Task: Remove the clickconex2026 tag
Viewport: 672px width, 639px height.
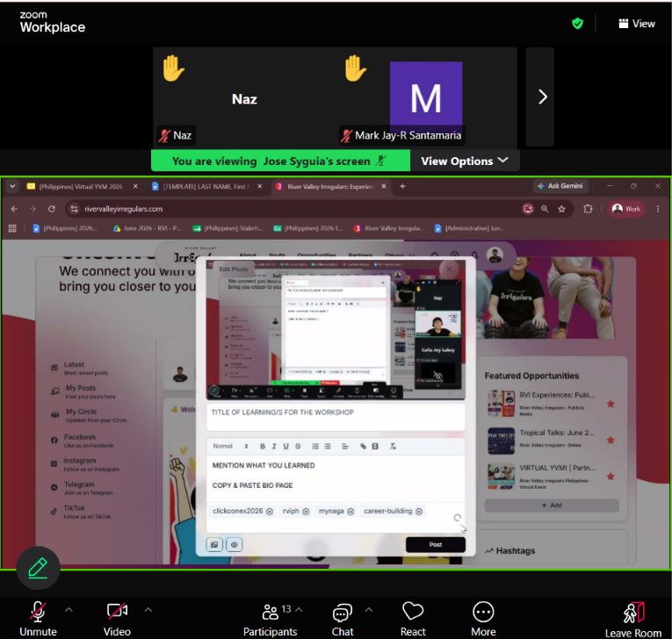Action: coord(270,512)
